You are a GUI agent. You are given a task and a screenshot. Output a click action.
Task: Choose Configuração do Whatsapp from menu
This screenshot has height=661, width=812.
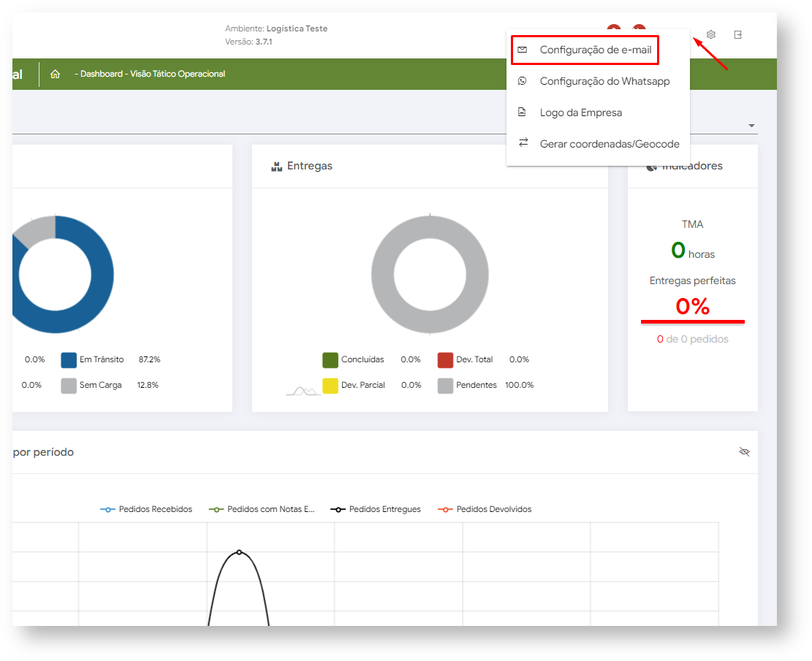(x=604, y=81)
